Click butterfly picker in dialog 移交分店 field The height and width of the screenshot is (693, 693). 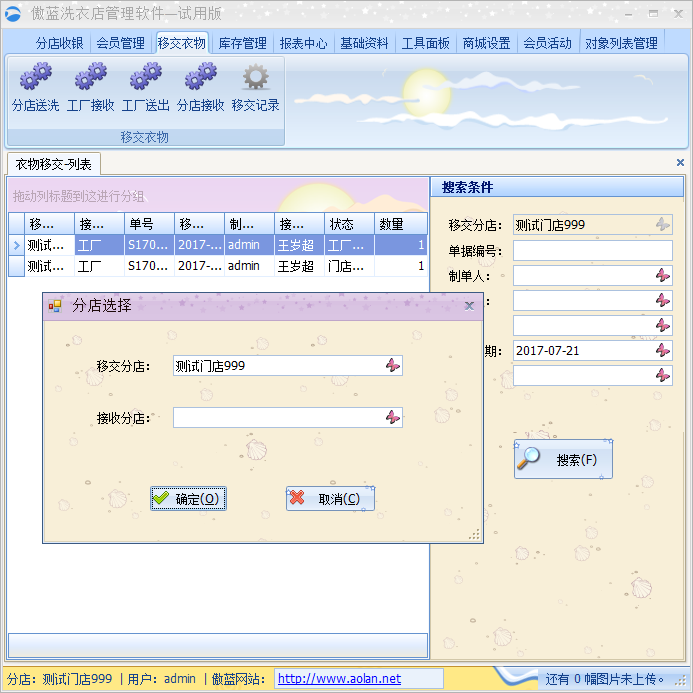393,366
